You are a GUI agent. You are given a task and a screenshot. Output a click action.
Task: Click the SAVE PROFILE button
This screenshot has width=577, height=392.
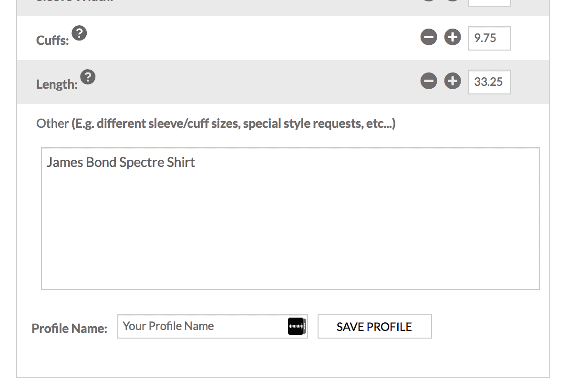374,326
